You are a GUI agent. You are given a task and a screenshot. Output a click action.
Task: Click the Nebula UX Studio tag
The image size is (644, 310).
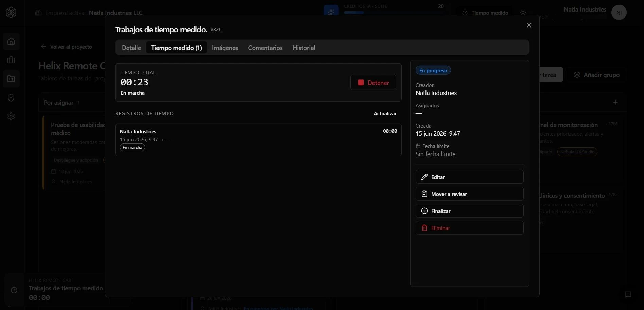pyautogui.click(x=577, y=152)
